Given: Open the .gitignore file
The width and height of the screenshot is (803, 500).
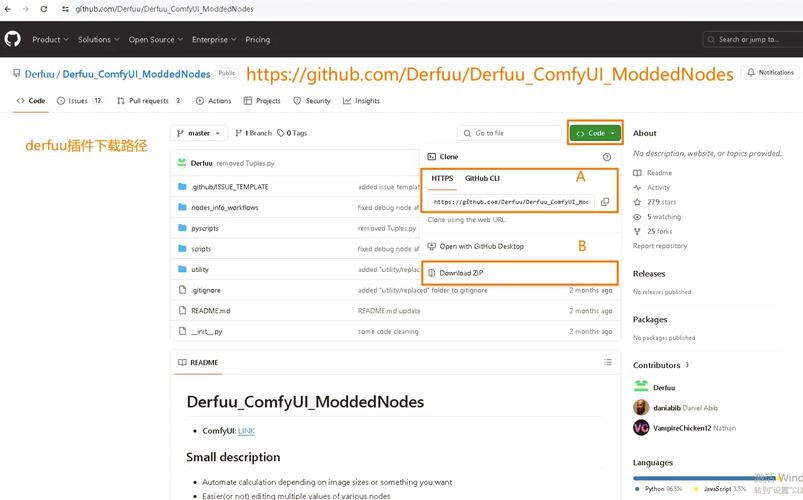Looking at the screenshot, I should pyautogui.click(x=206, y=290).
